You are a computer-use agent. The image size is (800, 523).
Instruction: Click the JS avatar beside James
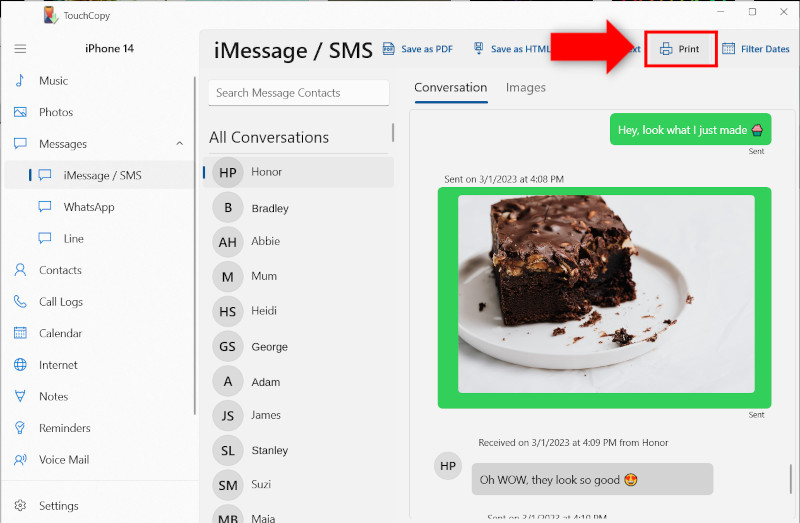pos(228,416)
